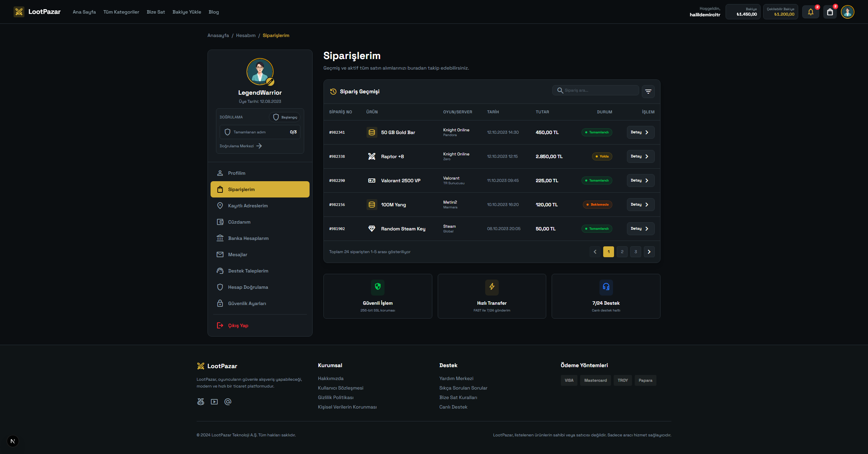Open Destek Taleplerim in sidebar
The height and width of the screenshot is (454, 868).
tap(248, 271)
